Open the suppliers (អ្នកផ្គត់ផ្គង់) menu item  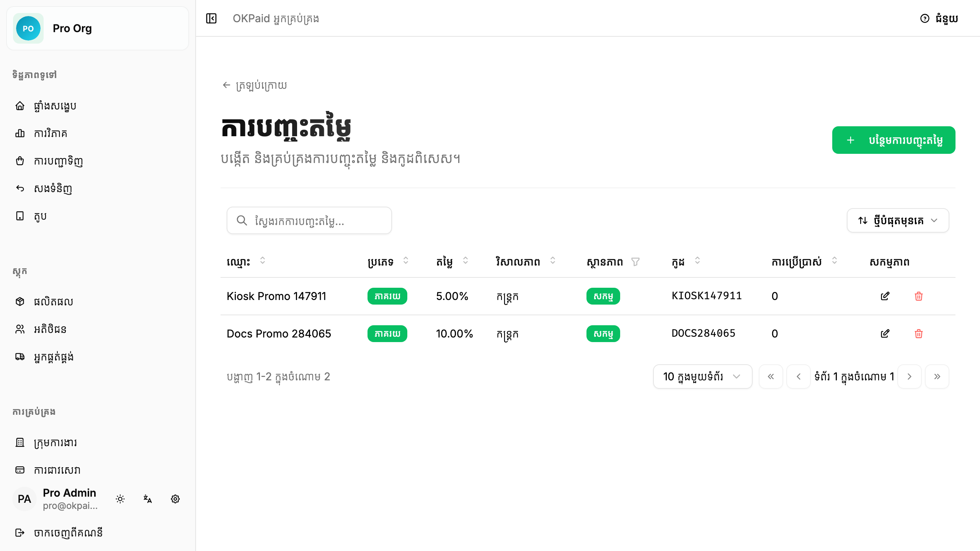[x=98, y=357]
